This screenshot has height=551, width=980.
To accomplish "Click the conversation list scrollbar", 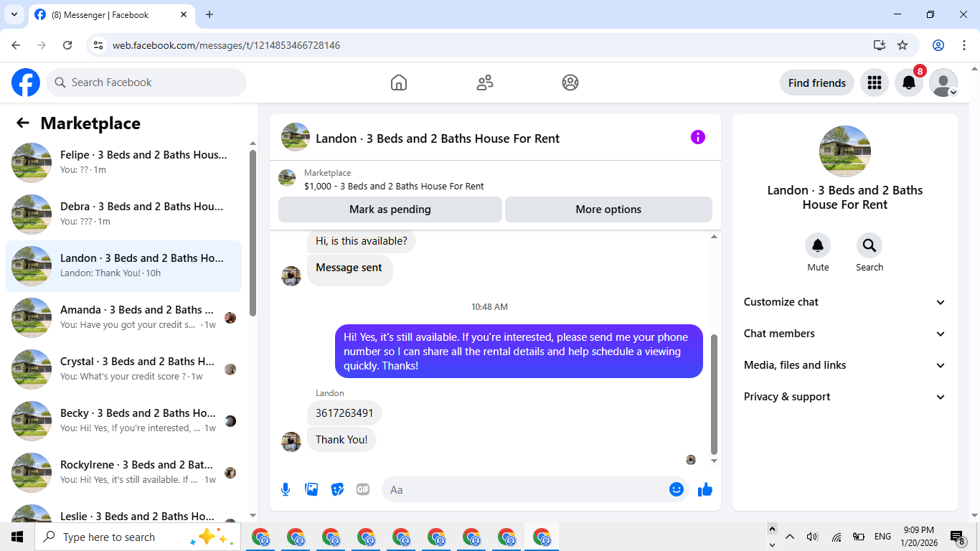I will click(x=253, y=233).
